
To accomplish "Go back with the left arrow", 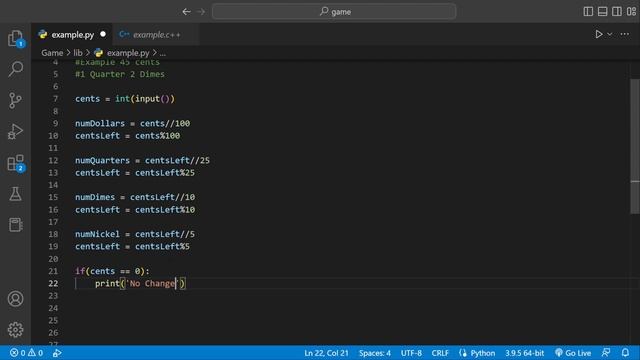I will click(x=187, y=11).
